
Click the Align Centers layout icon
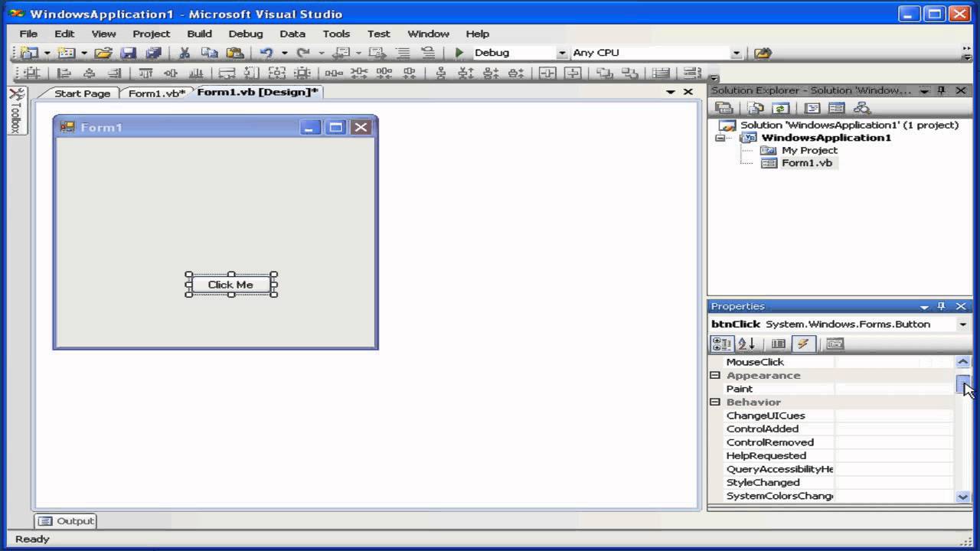[90, 73]
